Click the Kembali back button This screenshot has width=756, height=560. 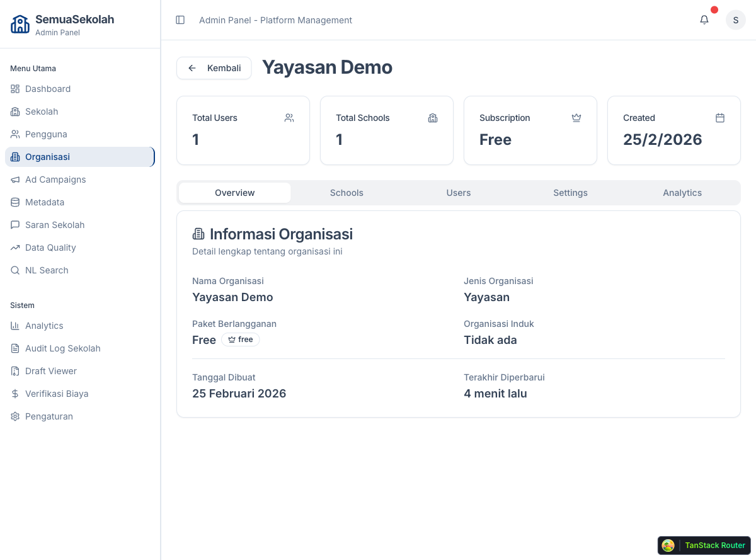[x=214, y=67]
